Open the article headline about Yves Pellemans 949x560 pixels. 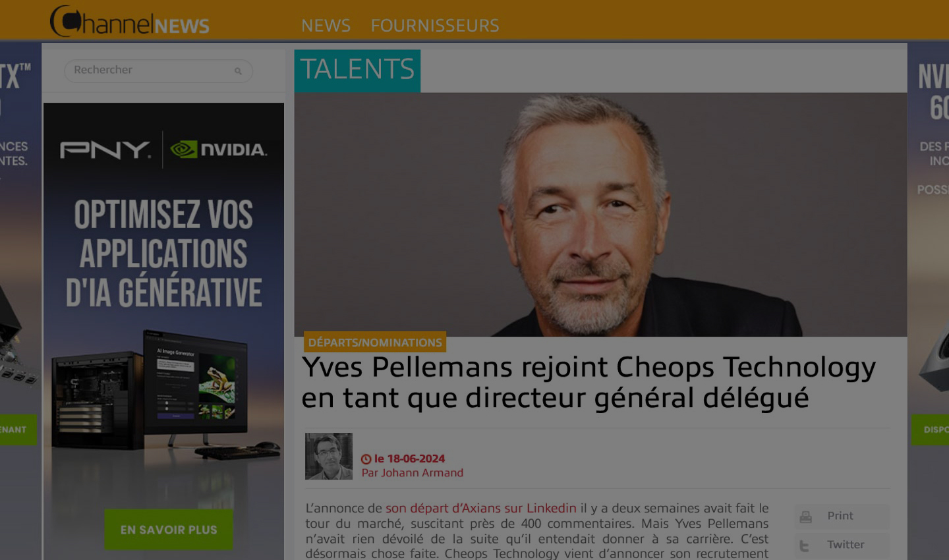(589, 382)
